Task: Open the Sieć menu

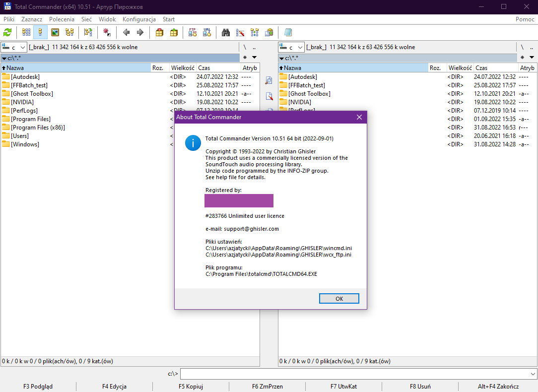Action: 86,19
